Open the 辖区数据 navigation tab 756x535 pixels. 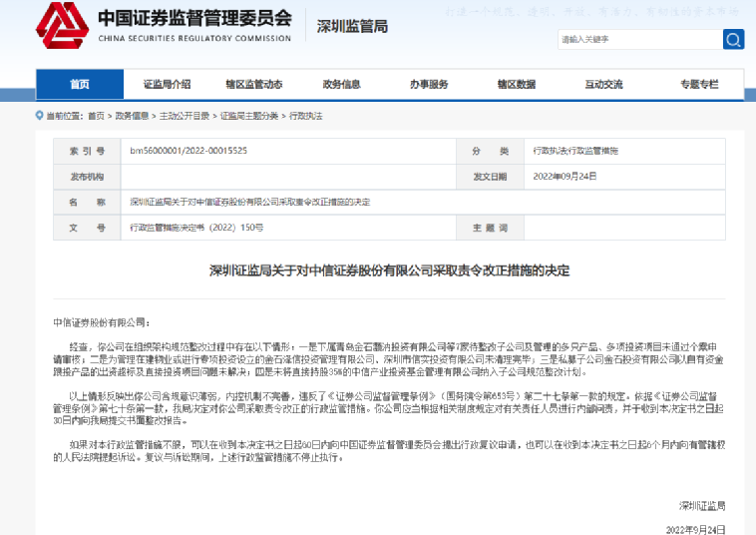click(x=517, y=85)
